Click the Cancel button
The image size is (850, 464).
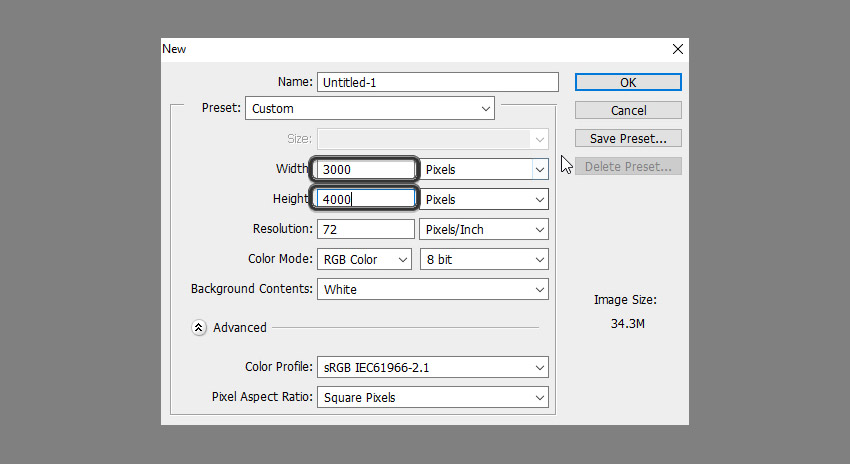pyautogui.click(x=628, y=110)
